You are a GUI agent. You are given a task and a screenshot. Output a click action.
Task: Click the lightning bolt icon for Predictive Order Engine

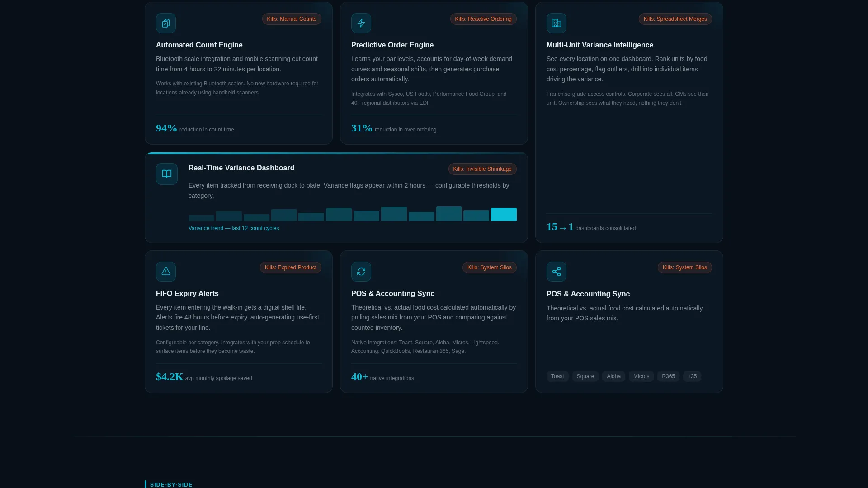coord(361,23)
